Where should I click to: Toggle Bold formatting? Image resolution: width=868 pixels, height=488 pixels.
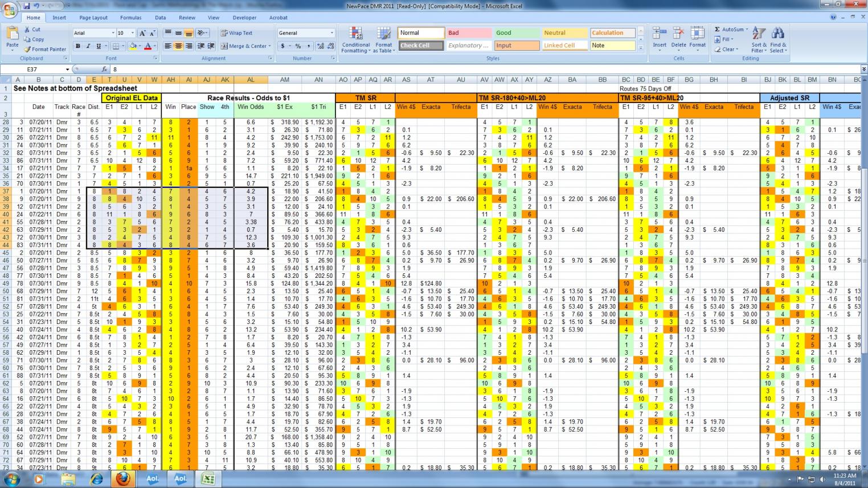click(x=78, y=46)
